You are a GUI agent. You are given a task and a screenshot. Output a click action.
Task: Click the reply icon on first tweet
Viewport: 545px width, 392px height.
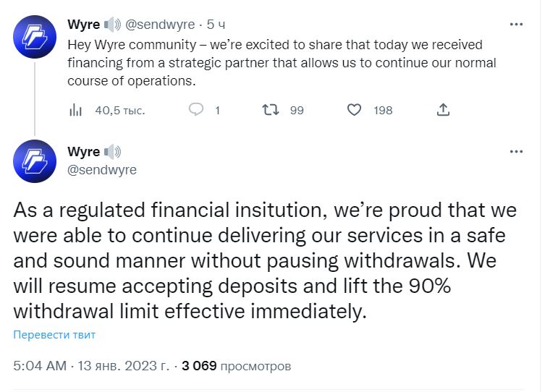[x=196, y=110]
